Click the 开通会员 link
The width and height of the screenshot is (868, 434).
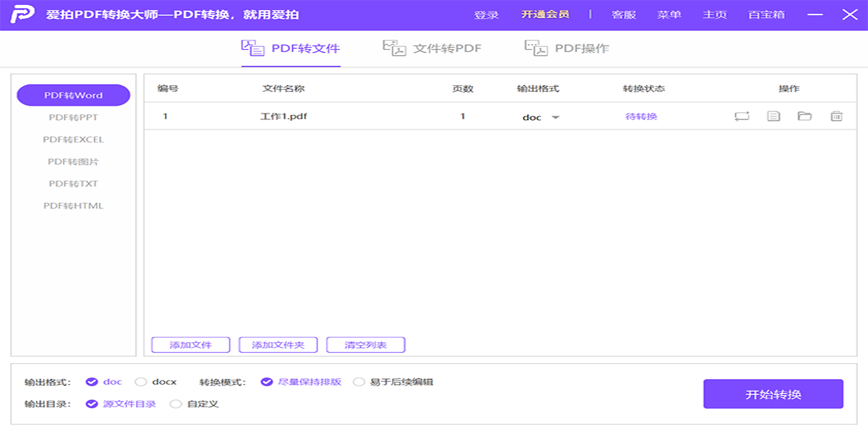pos(545,14)
